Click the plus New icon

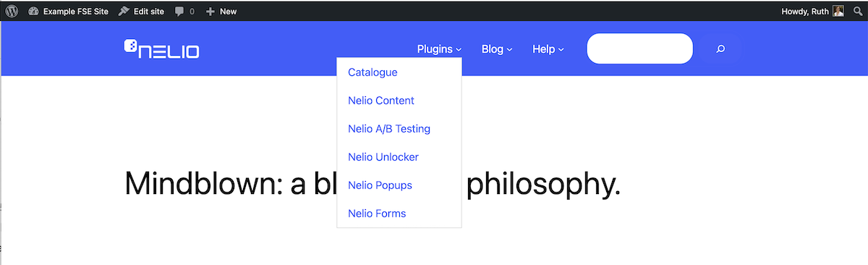point(210,12)
